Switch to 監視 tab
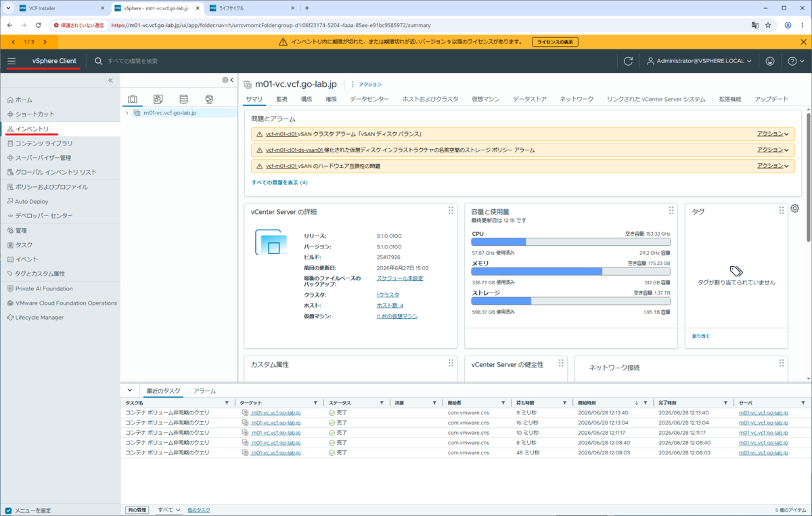This screenshot has height=516, width=812. coord(281,99)
